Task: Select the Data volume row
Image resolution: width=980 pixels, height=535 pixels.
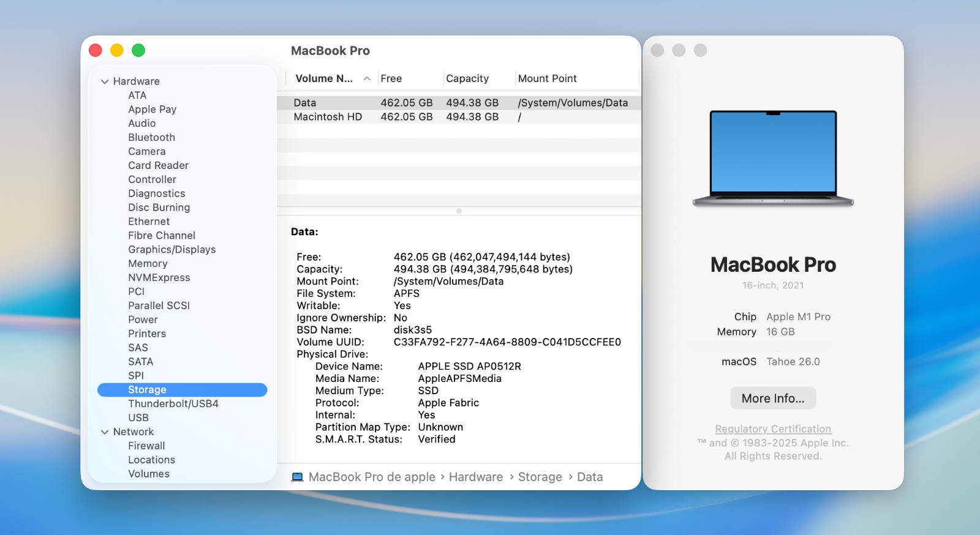Action: pyautogui.click(x=459, y=103)
